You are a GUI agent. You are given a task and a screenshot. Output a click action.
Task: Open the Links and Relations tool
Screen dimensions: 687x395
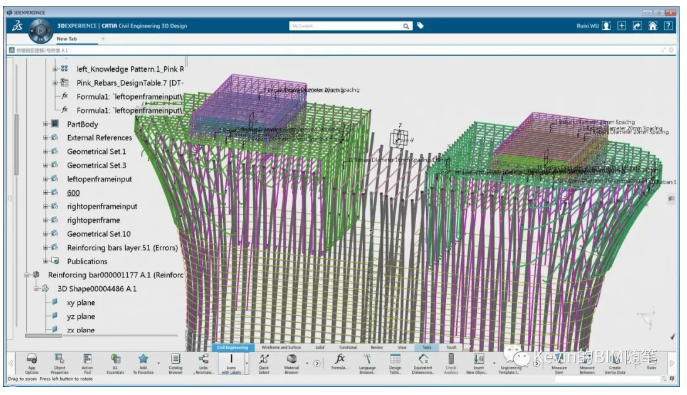point(203,363)
